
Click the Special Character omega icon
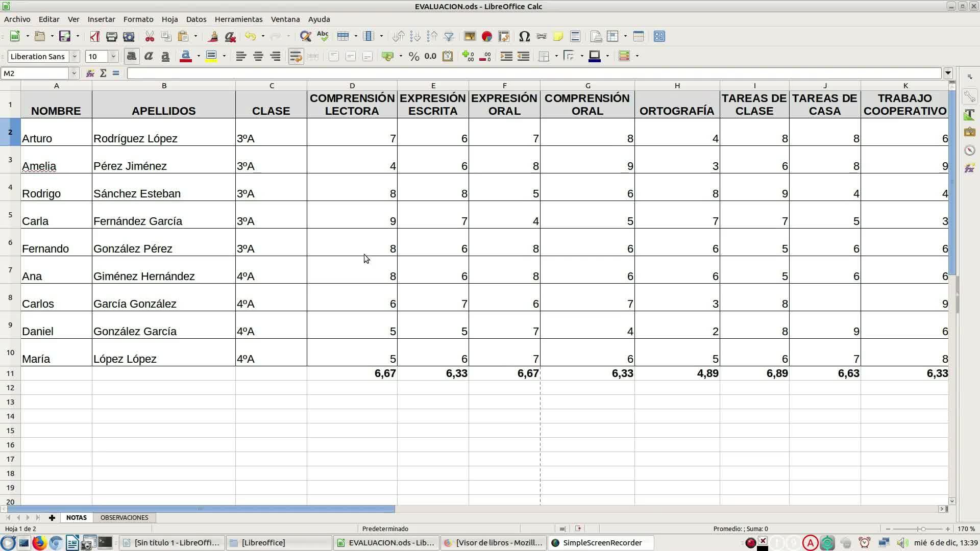tap(524, 36)
